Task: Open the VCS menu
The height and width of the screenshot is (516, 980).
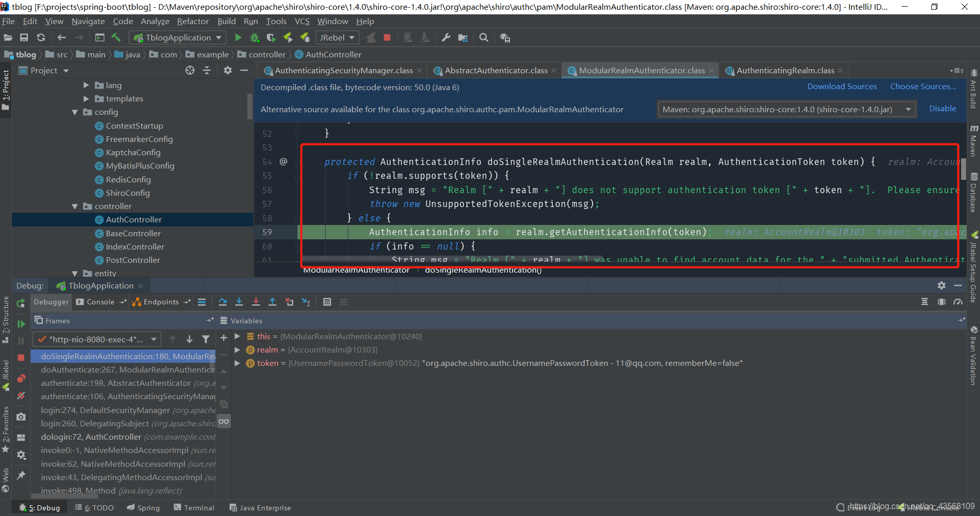Action: 302,21
